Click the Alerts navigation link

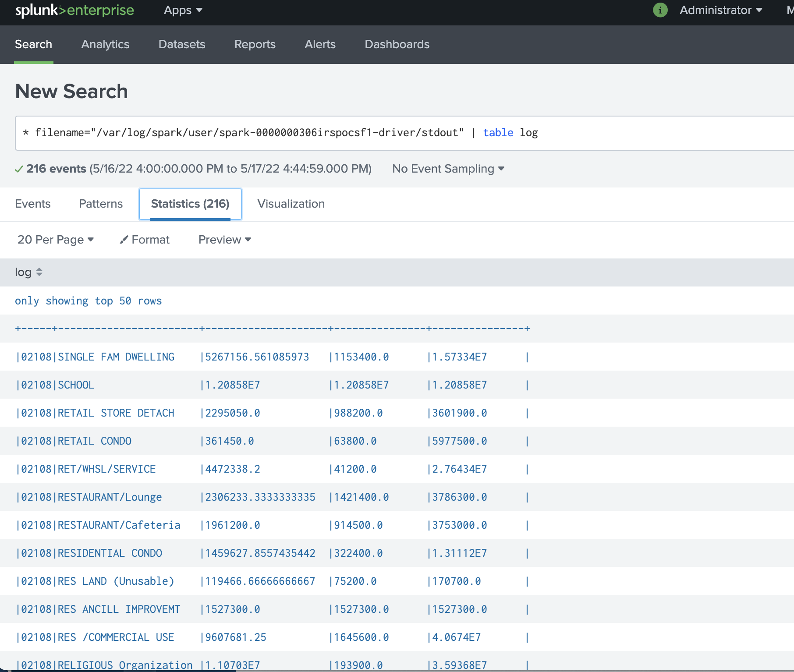click(320, 44)
